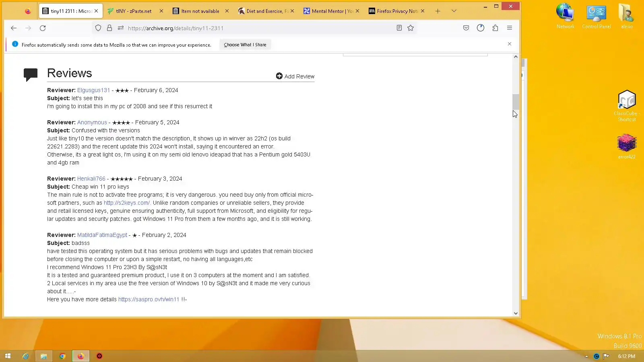
Task: Click the vertical scrollbar thumb
Action: 516,102
